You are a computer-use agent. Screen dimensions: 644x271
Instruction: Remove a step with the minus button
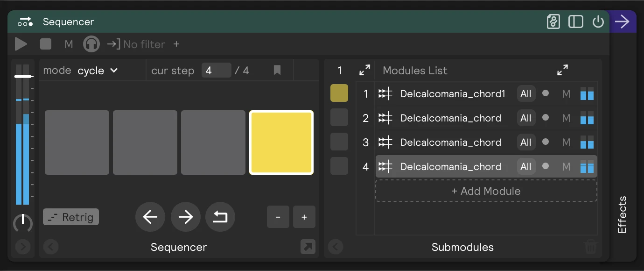point(278,217)
